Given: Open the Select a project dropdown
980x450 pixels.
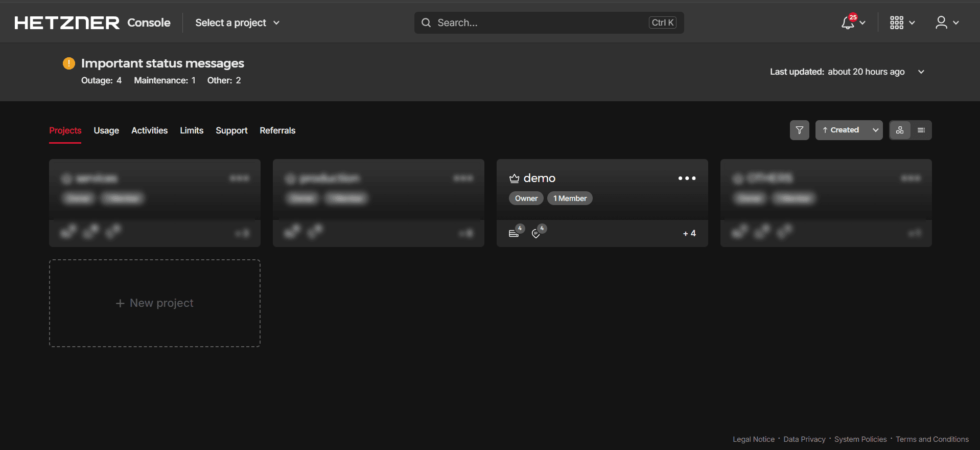Looking at the screenshot, I should coord(238,22).
